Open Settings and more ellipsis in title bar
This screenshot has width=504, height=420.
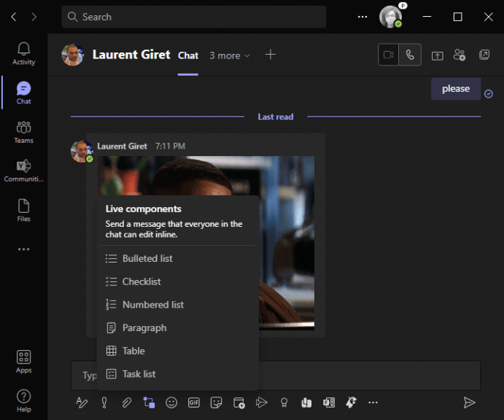coord(363,17)
